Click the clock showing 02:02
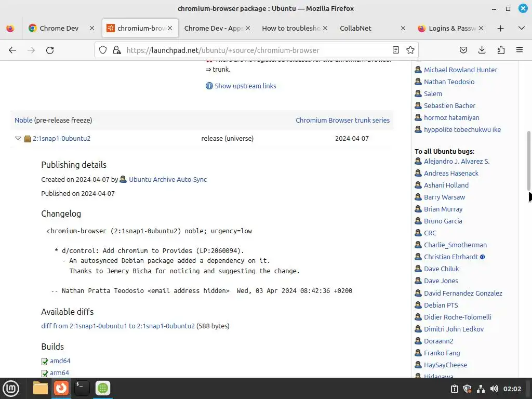 tap(512, 389)
